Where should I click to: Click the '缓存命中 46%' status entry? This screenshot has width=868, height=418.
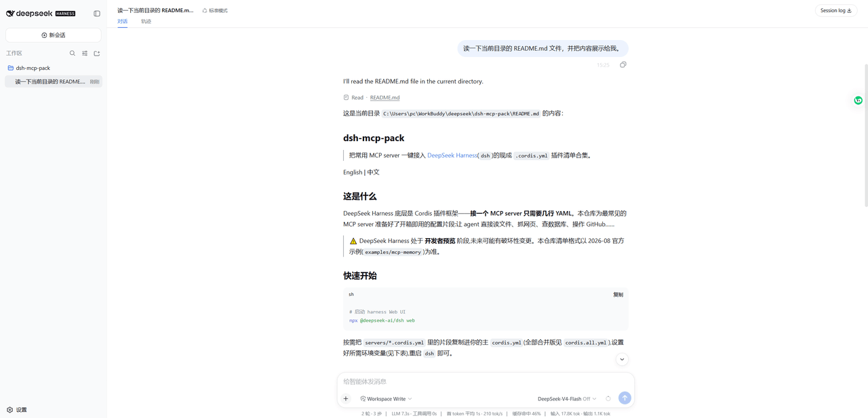[x=526, y=413]
